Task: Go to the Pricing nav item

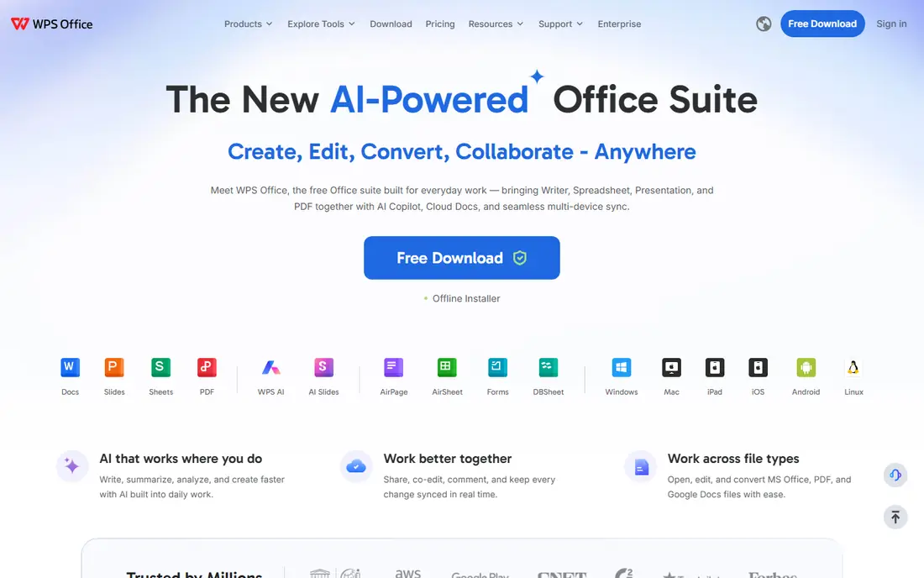Action: 440,24
